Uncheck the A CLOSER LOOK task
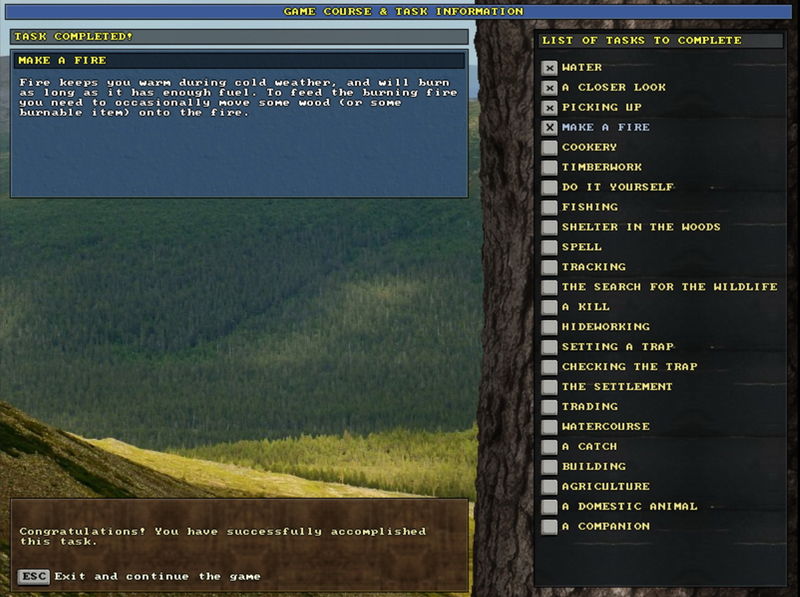This screenshot has height=597, width=800. click(548, 88)
